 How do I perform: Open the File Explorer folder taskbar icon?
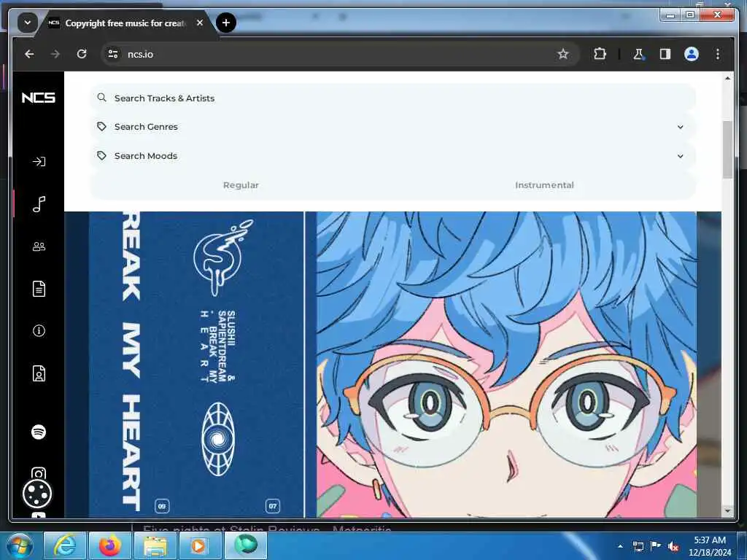pyautogui.click(x=155, y=545)
